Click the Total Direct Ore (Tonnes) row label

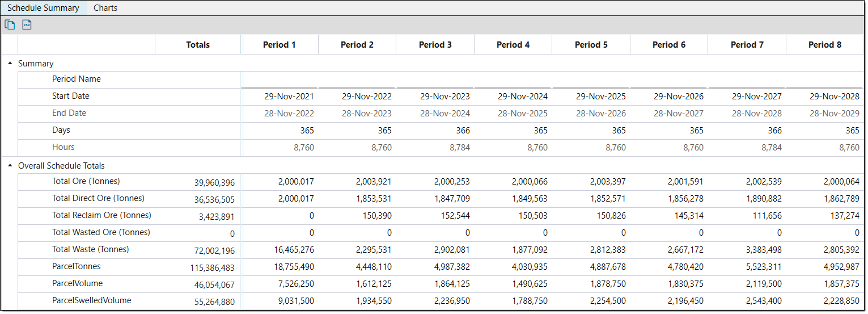point(98,198)
